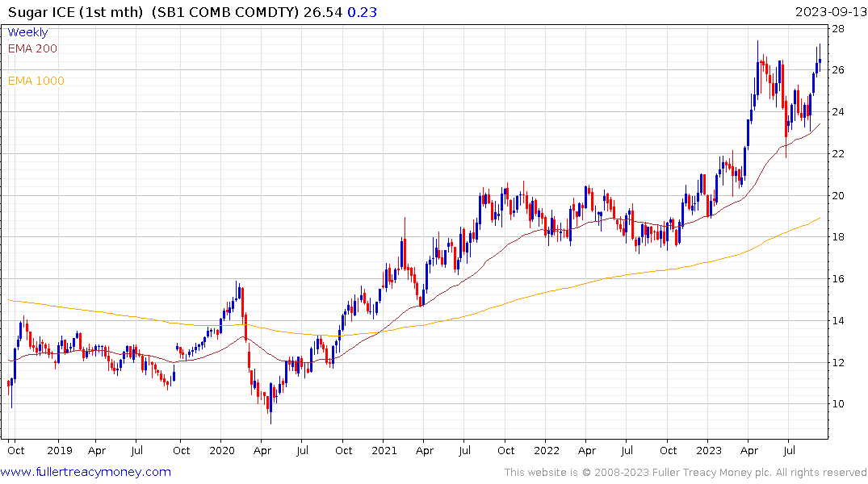The height and width of the screenshot is (484, 868).
Task: Click the 'Weekly' interval label
Action: (x=27, y=32)
